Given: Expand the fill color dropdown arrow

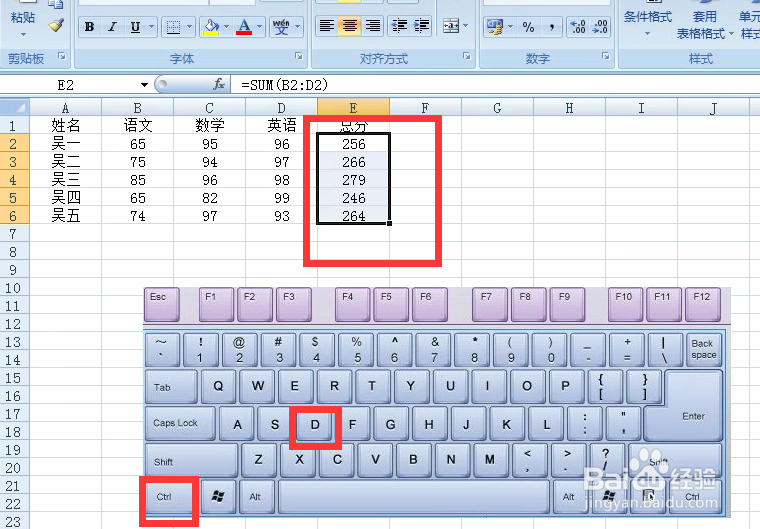Looking at the screenshot, I should pyautogui.click(x=226, y=27).
